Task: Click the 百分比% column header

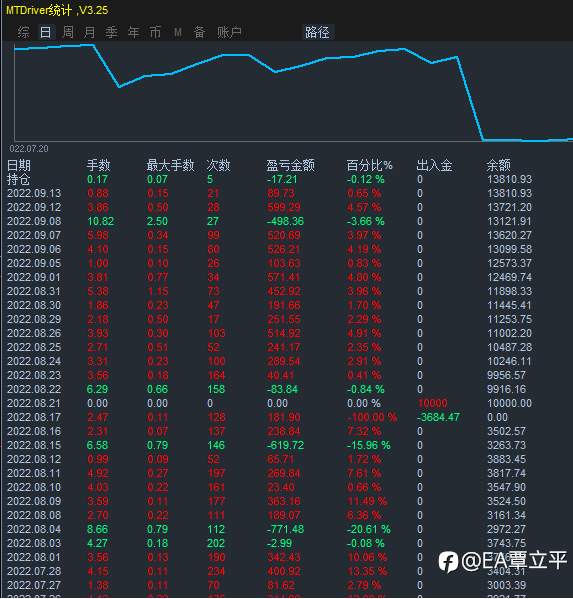Action: (370, 165)
